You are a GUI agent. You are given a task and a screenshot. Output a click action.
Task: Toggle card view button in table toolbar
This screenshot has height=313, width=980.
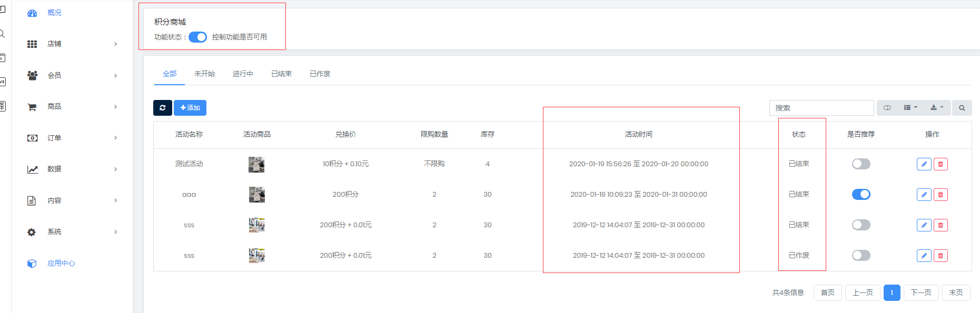point(887,108)
